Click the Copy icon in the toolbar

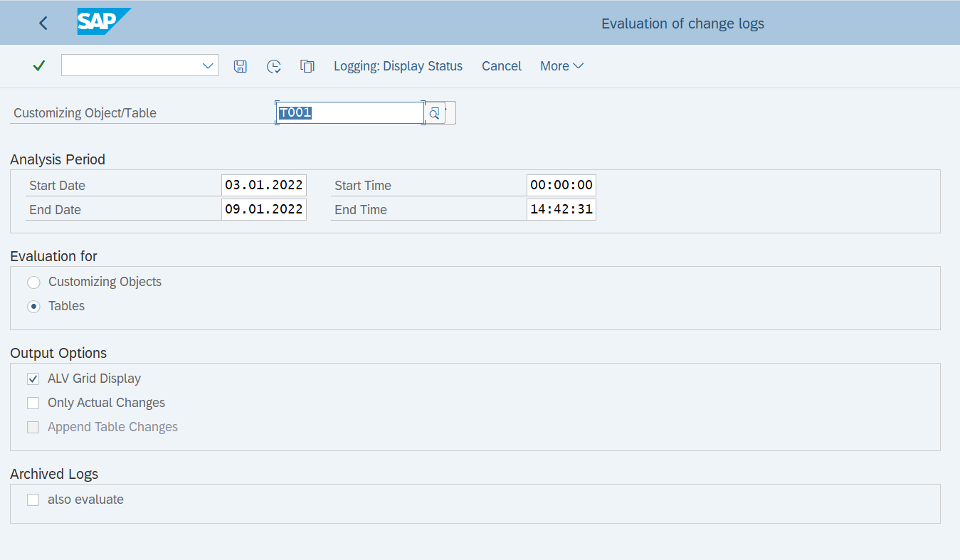point(307,66)
